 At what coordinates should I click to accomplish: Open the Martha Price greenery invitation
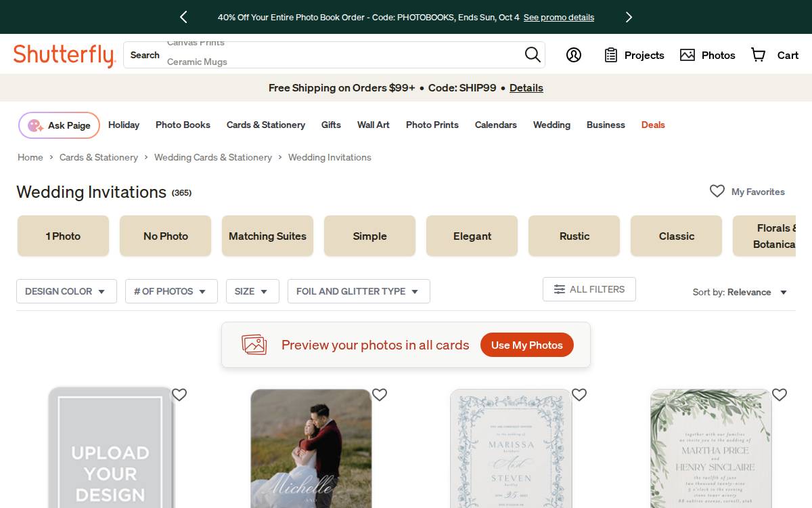[x=711, y=448]
